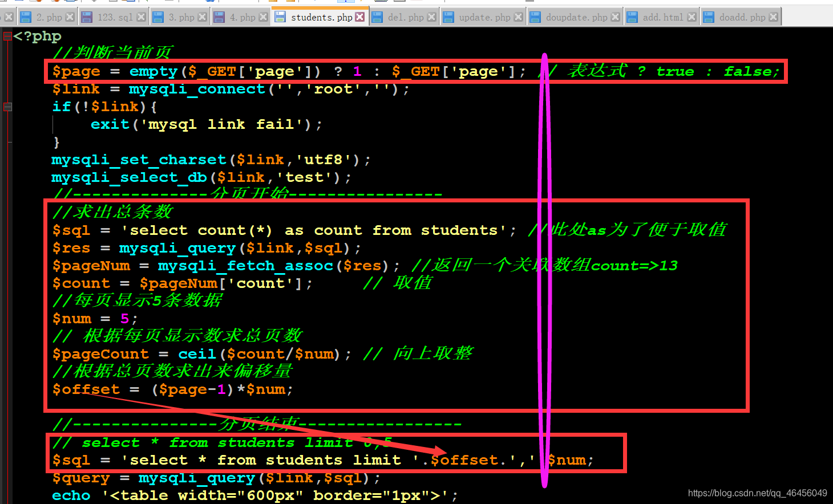The width and height of the screenshot is (833, 504).
Task: Click the comment "//每页显示5条数据"
Action: [137, 300]
